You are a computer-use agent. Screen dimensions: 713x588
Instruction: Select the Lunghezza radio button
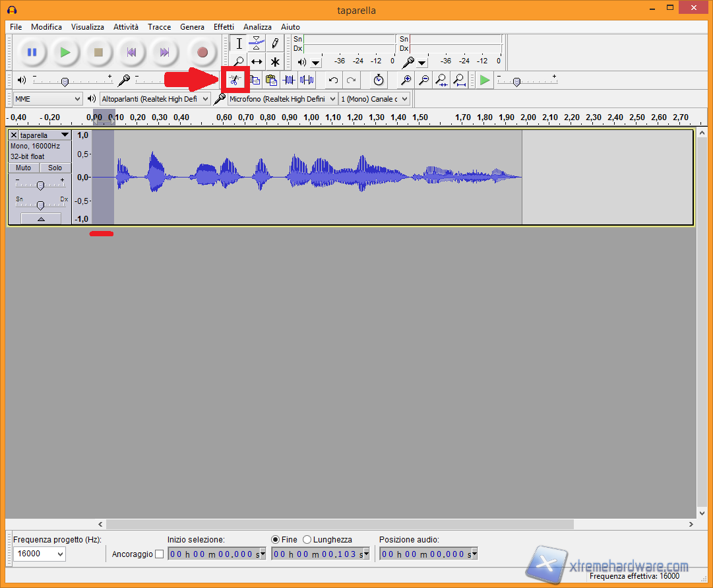307,539
